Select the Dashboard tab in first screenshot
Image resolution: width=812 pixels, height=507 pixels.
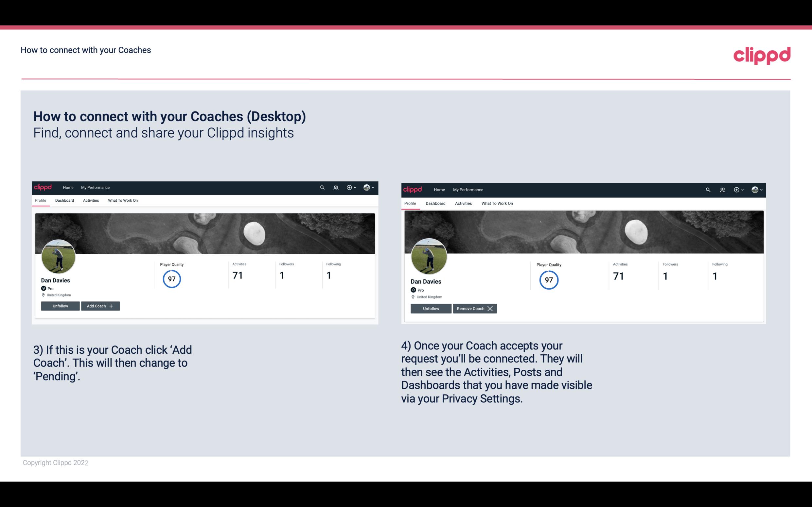pos(64,200)
